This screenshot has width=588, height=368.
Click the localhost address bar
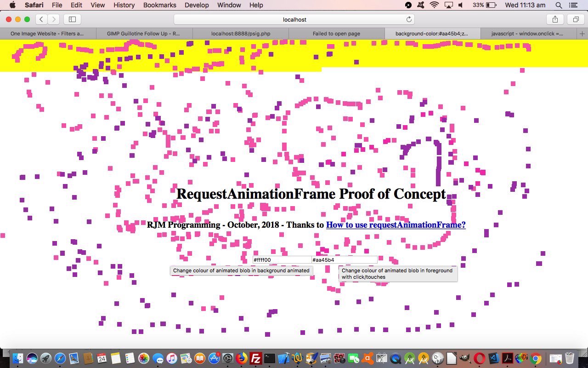[x=294, y=19]
